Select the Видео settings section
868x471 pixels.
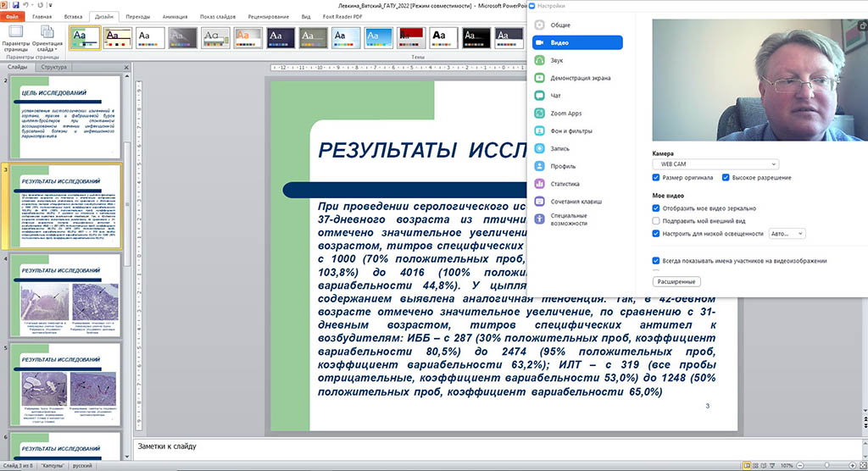[x=577, y=42]
